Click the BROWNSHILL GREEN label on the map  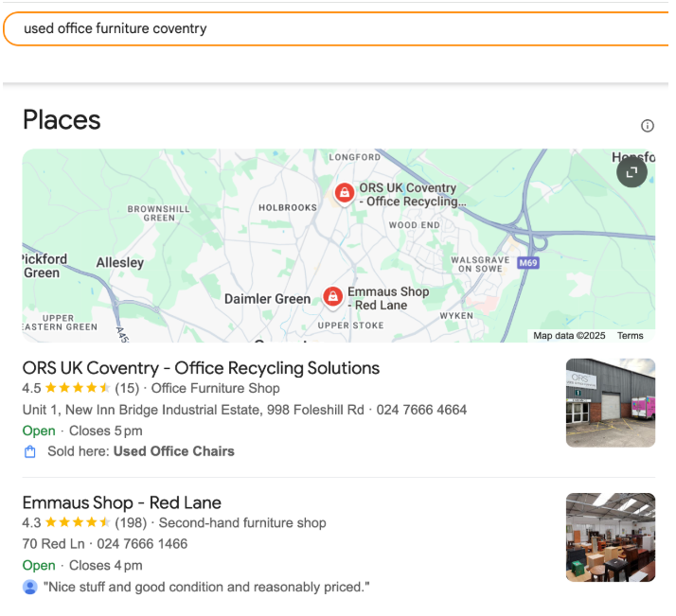pos(159,213)
